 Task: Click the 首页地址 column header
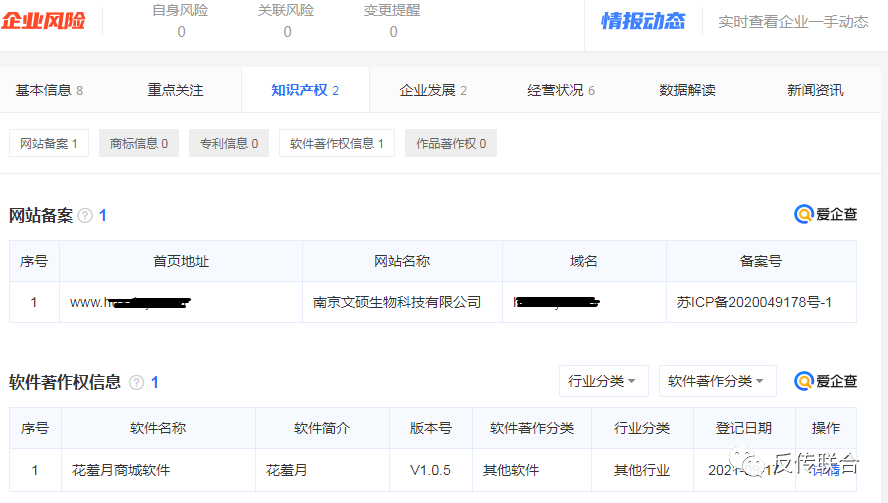(181, 261)
